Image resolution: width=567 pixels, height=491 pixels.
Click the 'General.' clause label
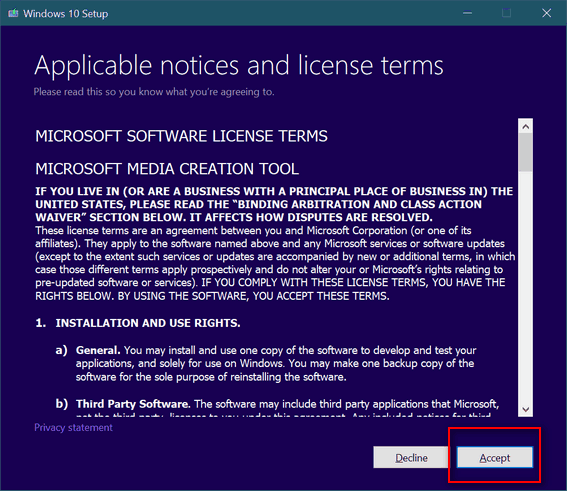[x=98, y=350]
